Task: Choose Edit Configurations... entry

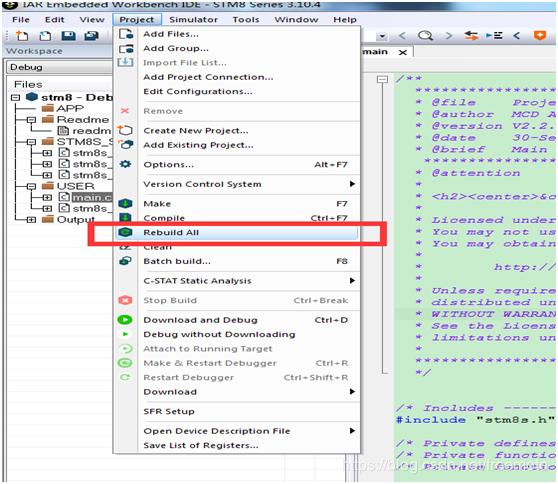Action: (x=237, y=91)
